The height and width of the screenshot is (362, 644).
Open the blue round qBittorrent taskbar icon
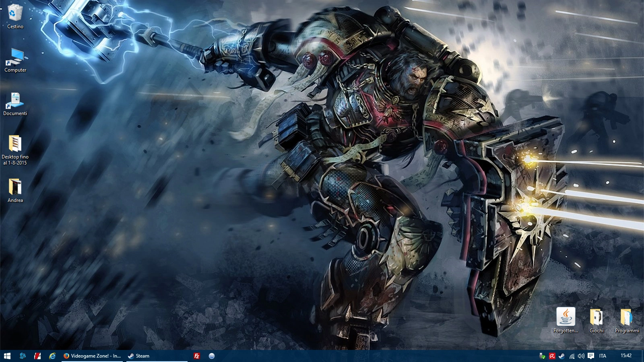[x=212, y=356]
